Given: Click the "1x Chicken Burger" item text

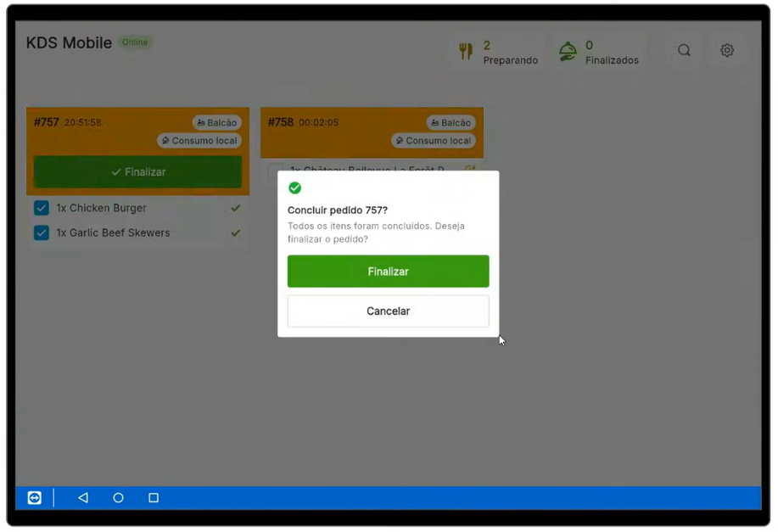Looking at the screenshot, I should [x=101, y=208].
